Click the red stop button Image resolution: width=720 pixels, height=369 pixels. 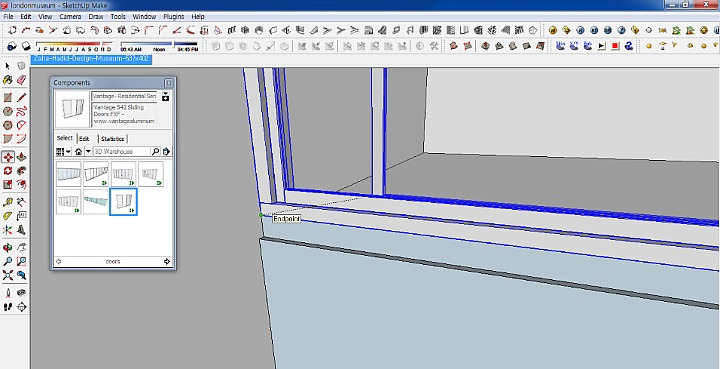615,46
